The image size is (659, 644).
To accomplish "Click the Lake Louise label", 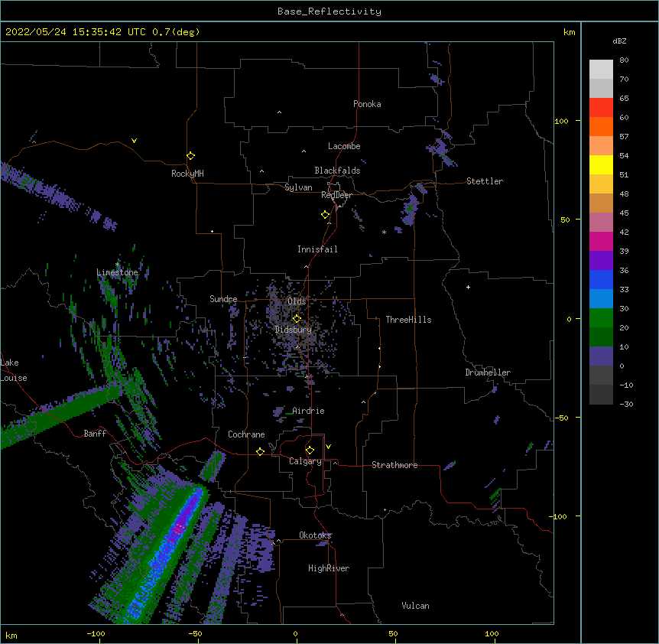I will coord(14,370).
